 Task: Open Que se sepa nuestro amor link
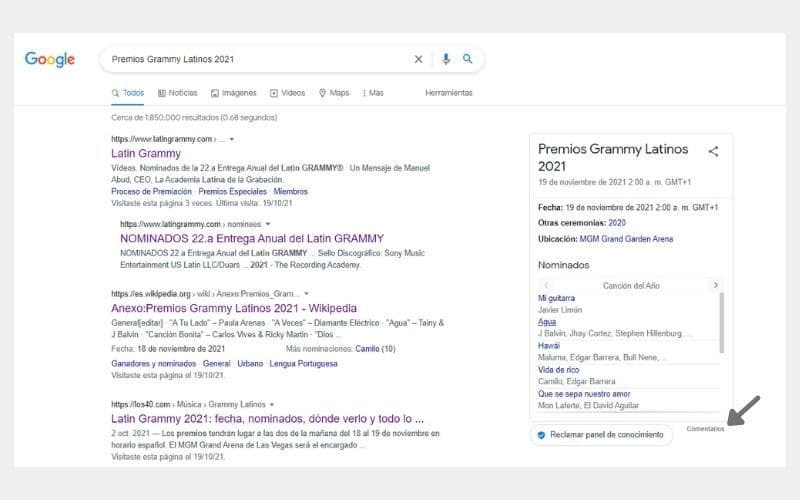pos(584,394)
